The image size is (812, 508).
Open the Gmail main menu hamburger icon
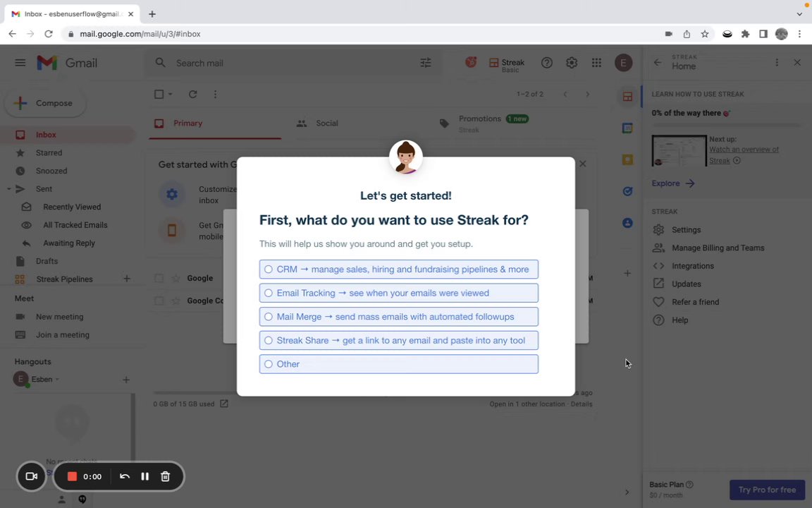coord(20,63)
